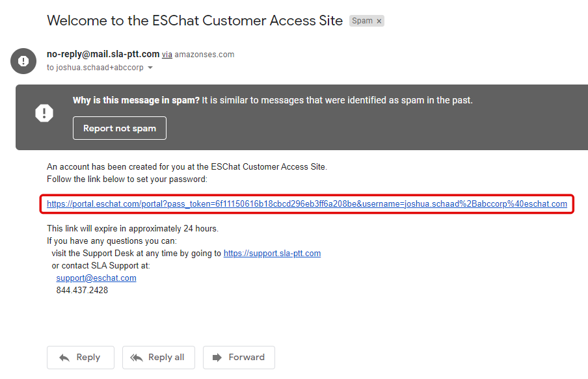Click the "link will expire" body text
Viewport: 588px width, 379px height.
pos(133,229)
